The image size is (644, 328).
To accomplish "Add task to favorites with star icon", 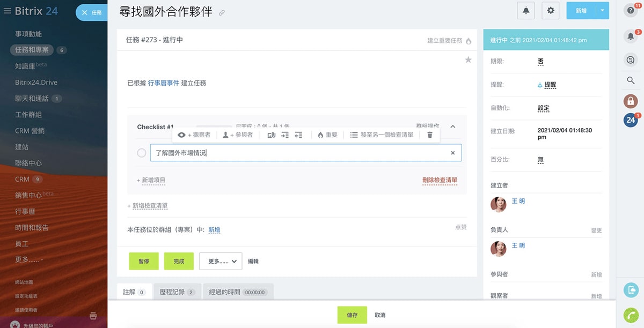I will click(x=468, y=60).
